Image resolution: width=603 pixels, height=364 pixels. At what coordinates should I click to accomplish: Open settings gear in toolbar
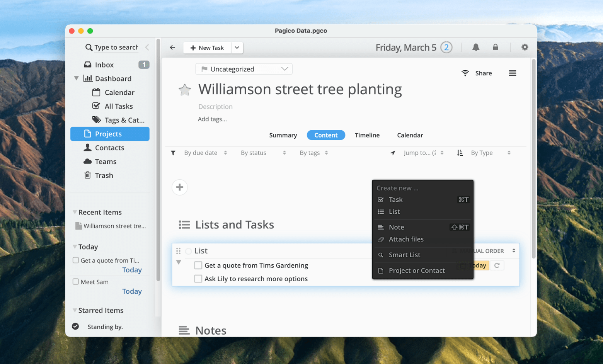pos(525,47)
